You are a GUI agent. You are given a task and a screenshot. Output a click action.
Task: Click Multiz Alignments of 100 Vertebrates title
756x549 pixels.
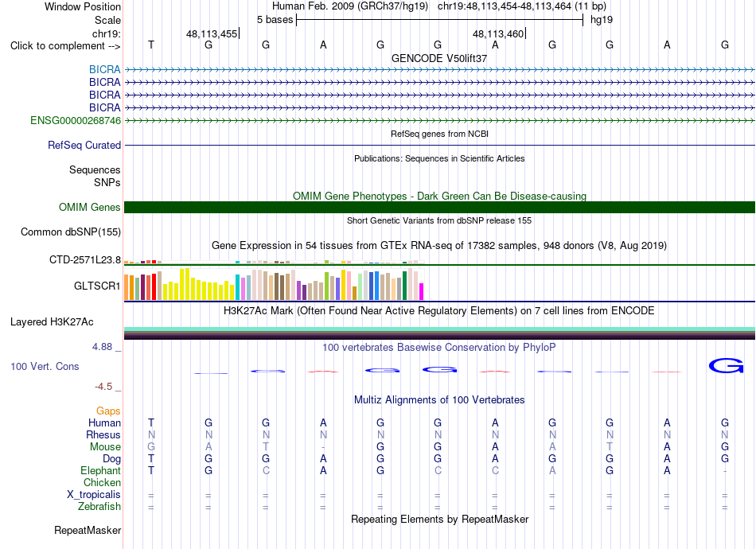coord(439,400)
